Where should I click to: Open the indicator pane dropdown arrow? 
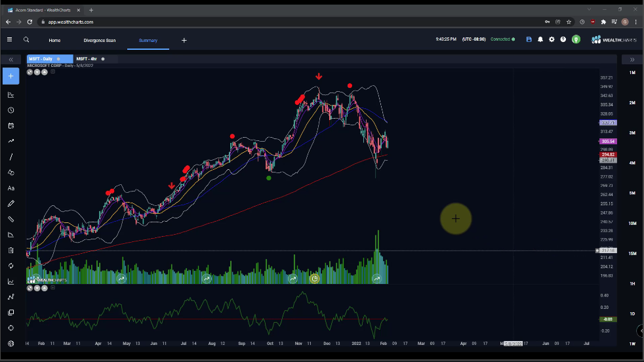pyautogui.click(x=37, y=288)
